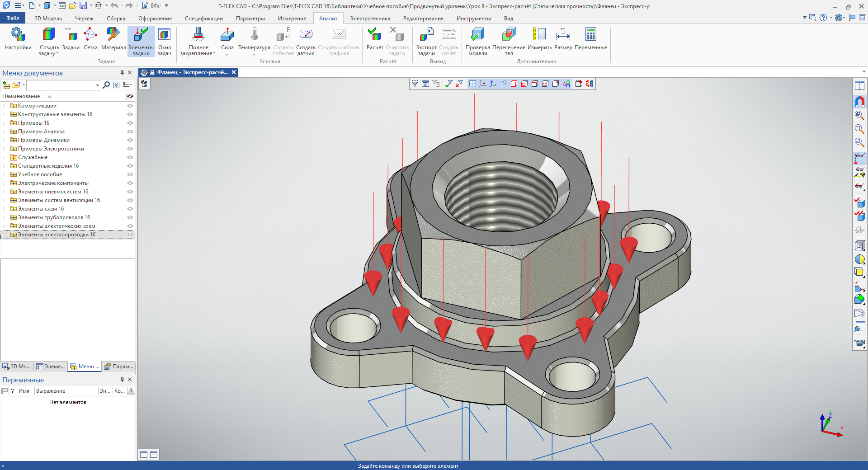Switch to the 3D Мо... panel tab
The image size is (868, 470).
coord(17,367)
